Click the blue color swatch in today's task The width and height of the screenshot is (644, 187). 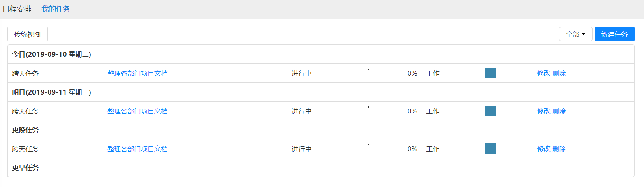pyautogui.click(x=490, y=73)
